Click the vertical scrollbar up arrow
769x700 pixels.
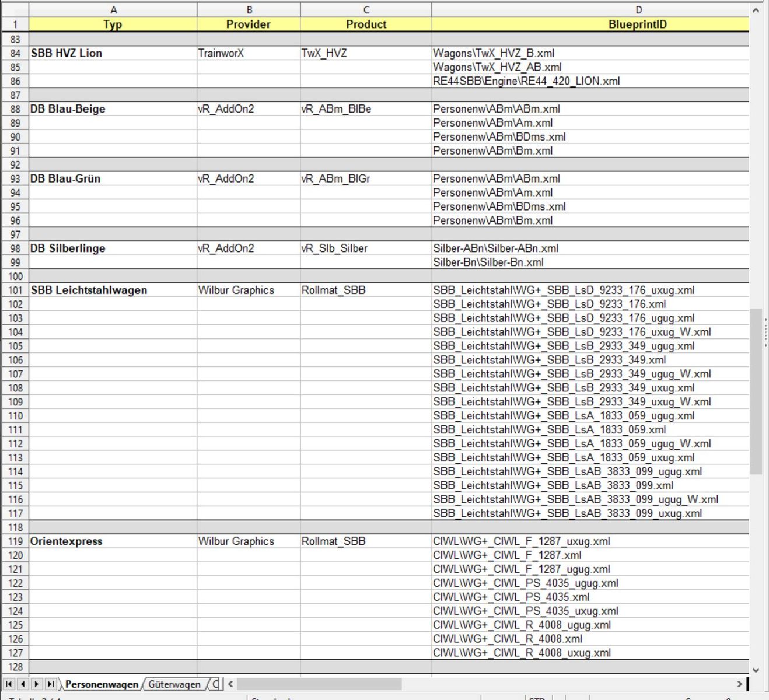click(756, 10)
